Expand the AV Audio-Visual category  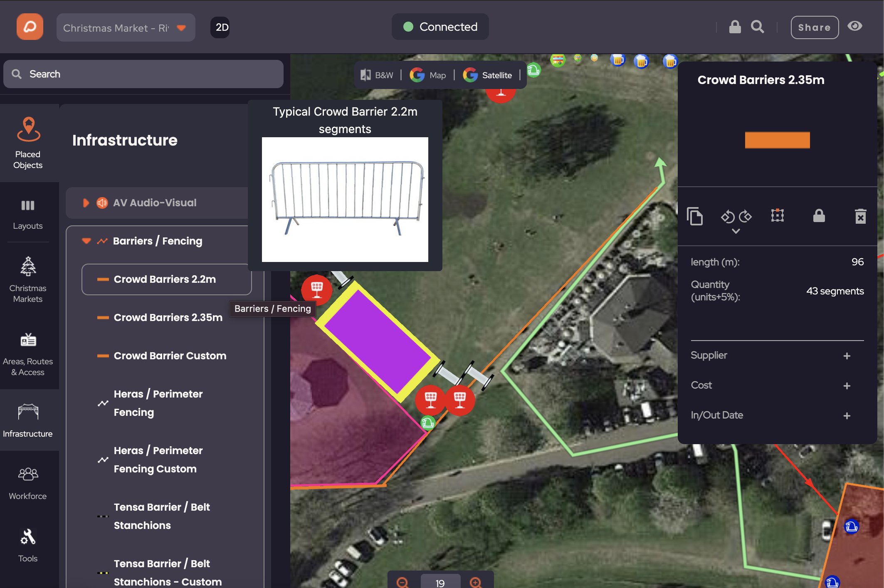pos(86,203)
